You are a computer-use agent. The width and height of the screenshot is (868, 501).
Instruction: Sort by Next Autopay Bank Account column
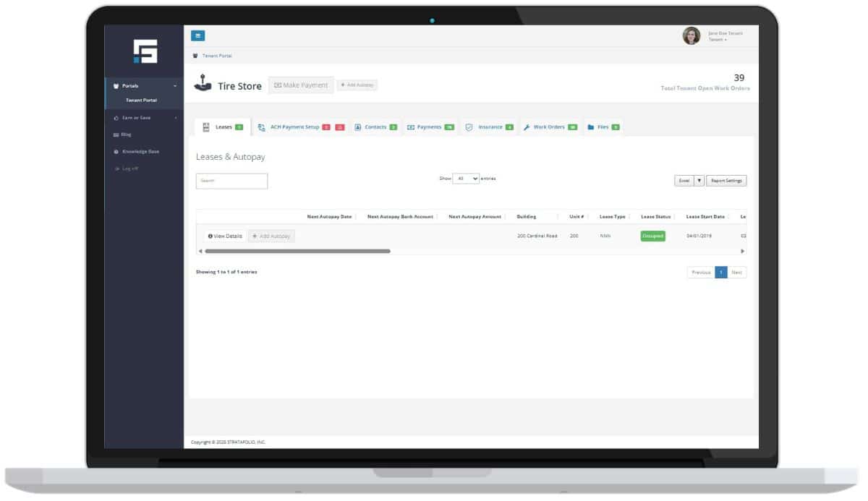pyautogui.click(x=401, y=217)
